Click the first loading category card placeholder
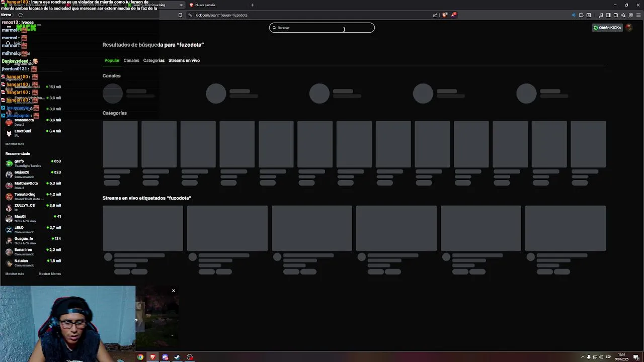Image resolution: width=644 pixels, height=362 pixels. point(120,144)
